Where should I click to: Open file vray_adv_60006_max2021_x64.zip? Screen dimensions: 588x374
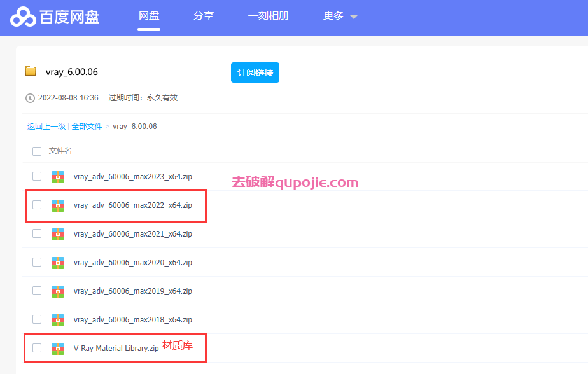click(133, 234)
